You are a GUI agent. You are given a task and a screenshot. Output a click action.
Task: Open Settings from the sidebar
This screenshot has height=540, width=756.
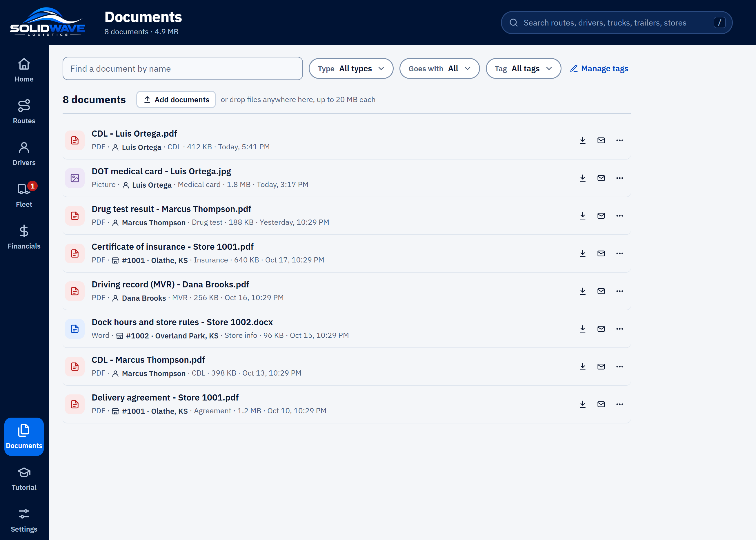24,520
